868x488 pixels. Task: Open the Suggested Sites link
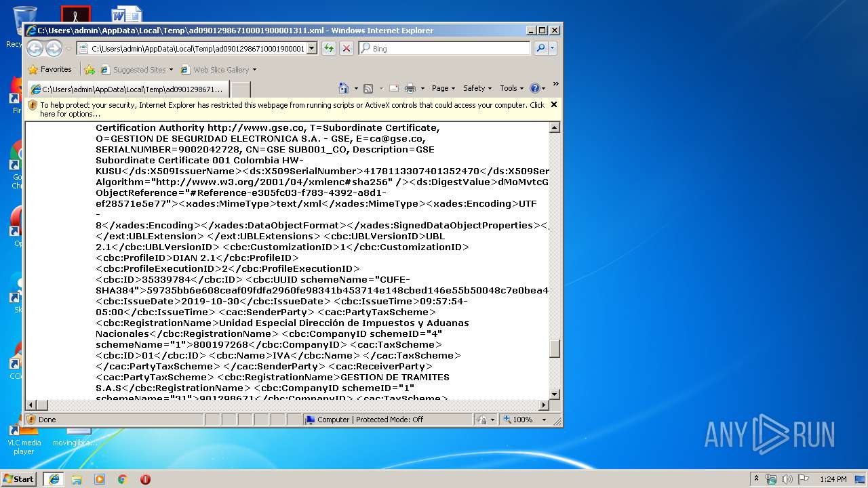tap(136, 69)
